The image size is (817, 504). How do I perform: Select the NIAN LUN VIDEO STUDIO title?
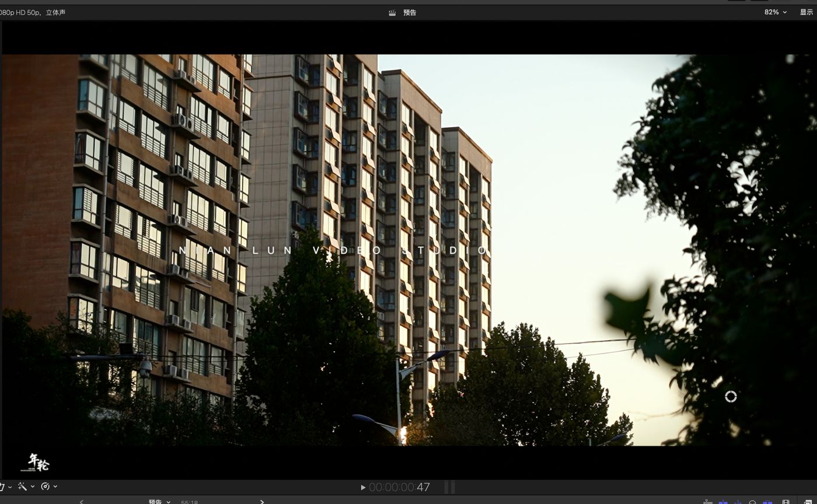pyautogui.click(x=334, y=250)
